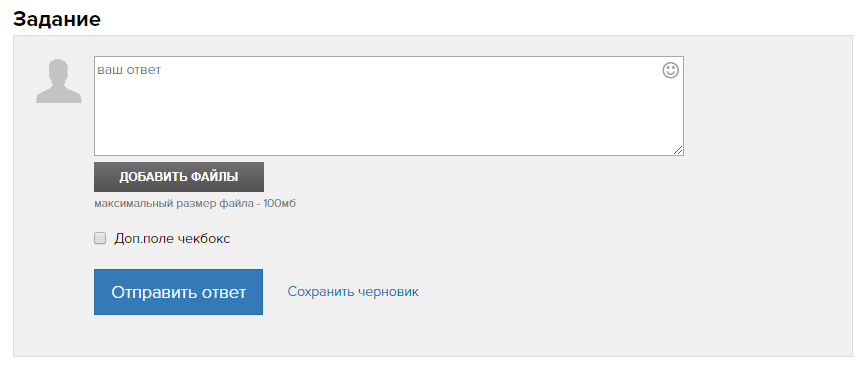Image resolution: width=863 pixels, height=371 pixels.
Task: Click the 'ДОБАВИТЬ ФАЙЛЫ' button
Action: tap(179, 177)
